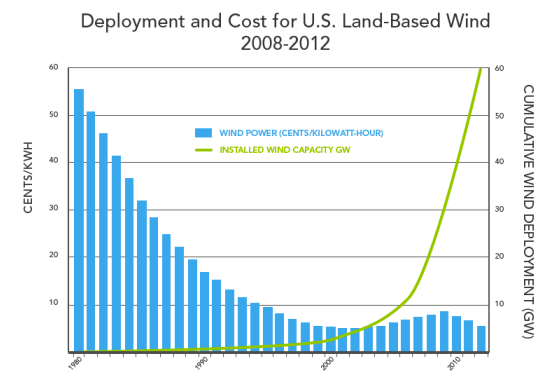Click the last blue bar at far right

[x=481, y=339]
